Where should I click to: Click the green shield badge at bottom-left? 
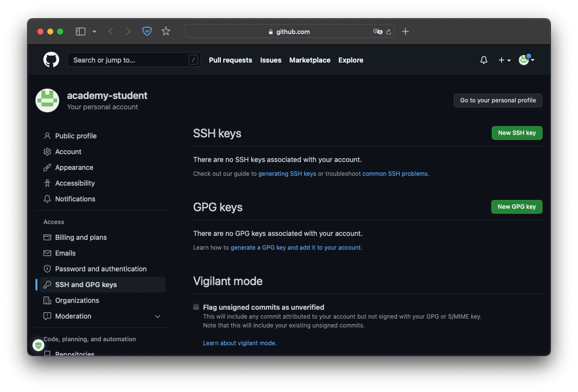coord(38,345)
